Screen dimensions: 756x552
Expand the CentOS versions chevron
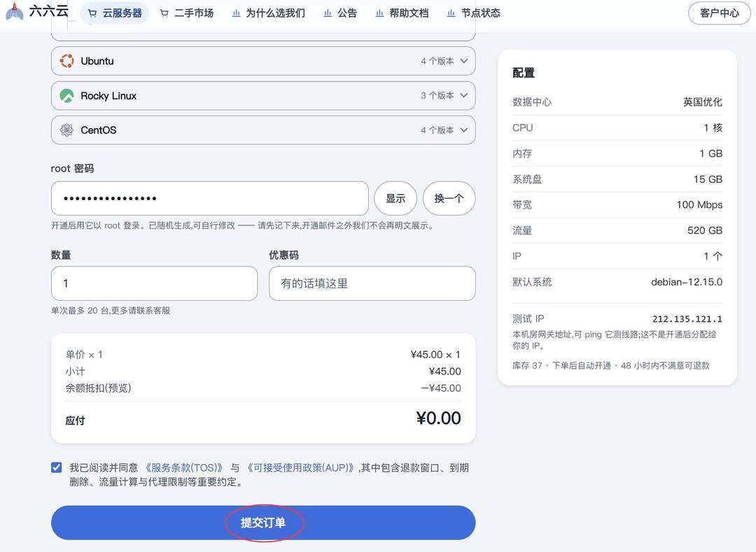tap(464, 130)
